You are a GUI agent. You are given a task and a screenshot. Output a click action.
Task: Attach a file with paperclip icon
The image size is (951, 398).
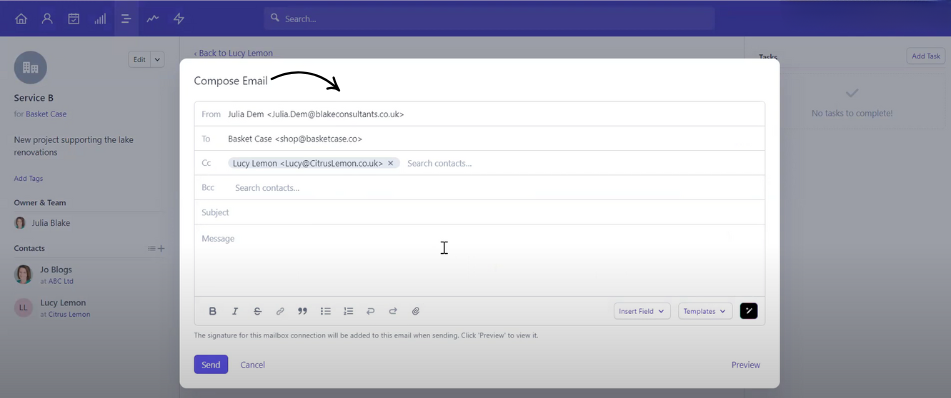tap(415, 311)
